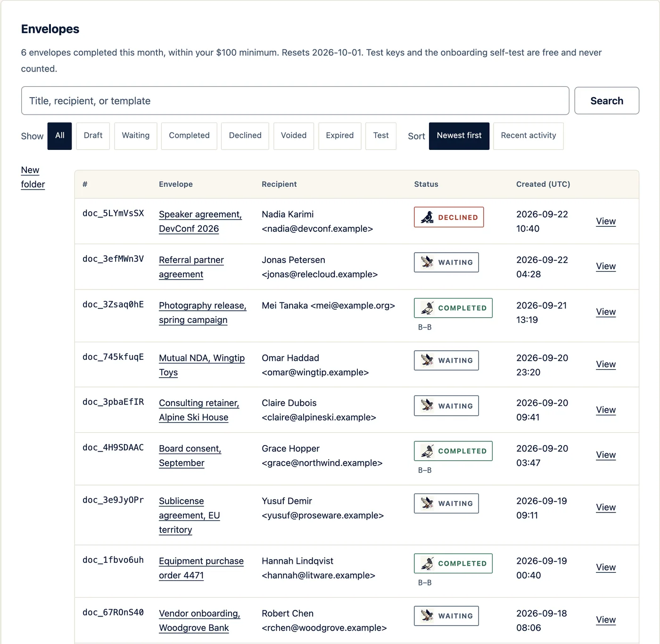View the Vendor onboarding, Woodgrove Bank row

[x=606, y=619]
